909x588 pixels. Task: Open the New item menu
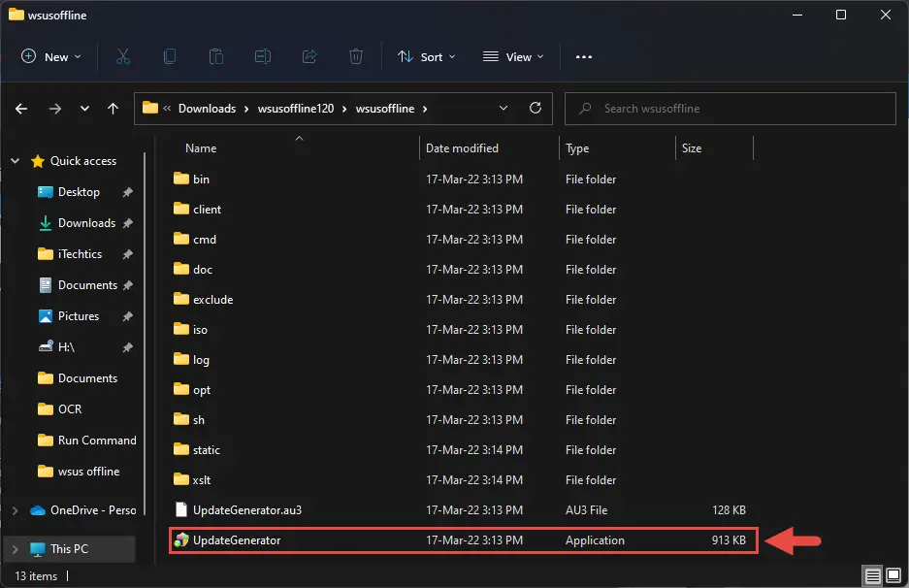point(51,57)
